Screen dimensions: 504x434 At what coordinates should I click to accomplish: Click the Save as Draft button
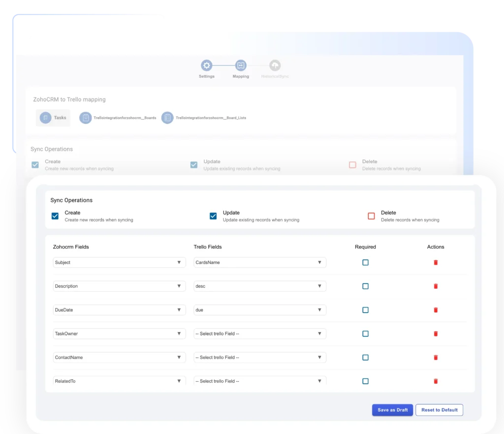392,410
